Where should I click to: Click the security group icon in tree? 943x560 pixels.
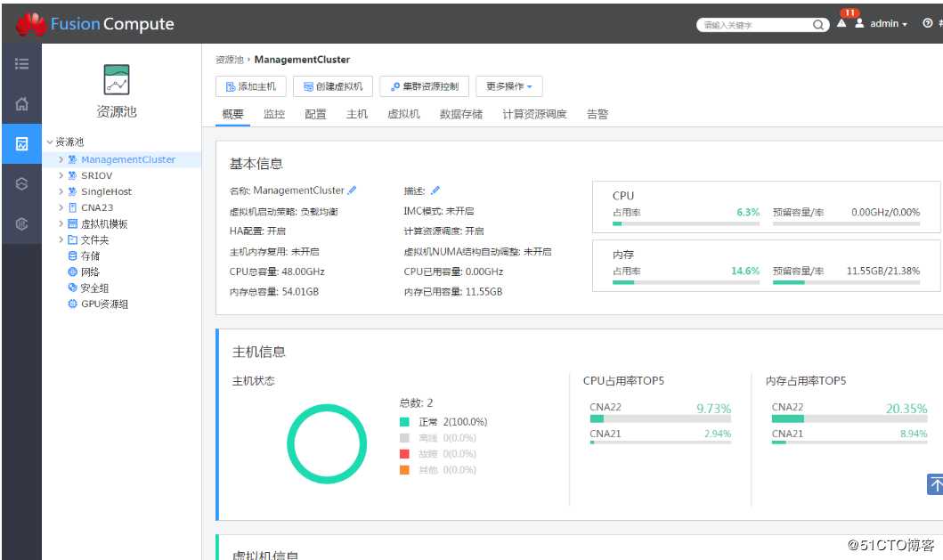[72, 288]
